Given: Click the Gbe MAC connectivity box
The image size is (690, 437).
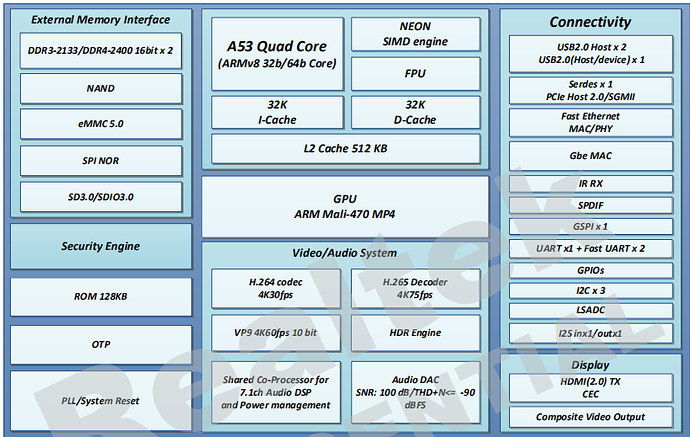Looking at the screenshot, I should tap(591, 156).
